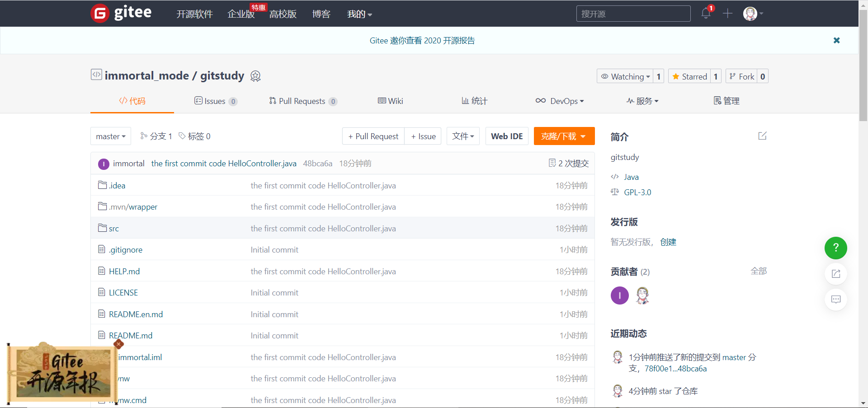Expand the 我的 menu
Screen dimensions: 868x408
point(359,14)
